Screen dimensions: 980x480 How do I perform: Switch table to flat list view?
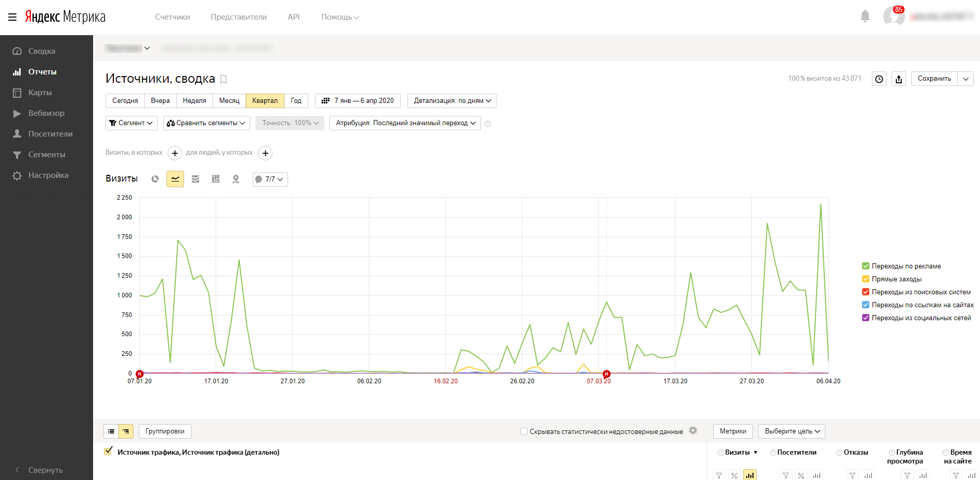111,431
